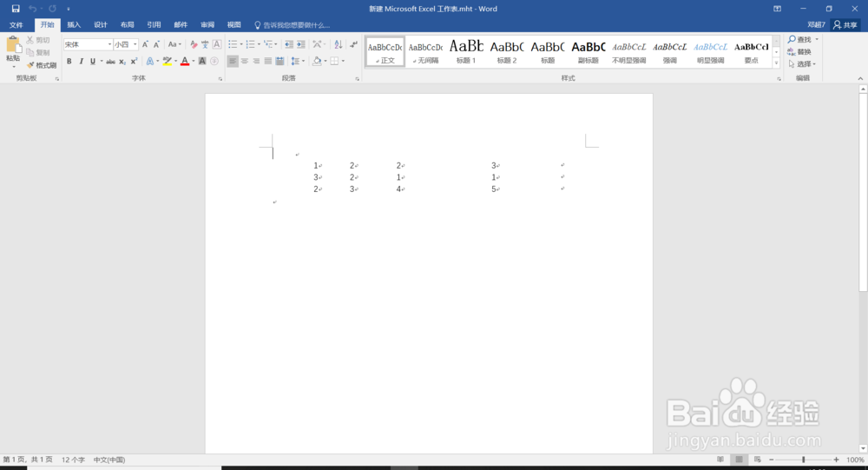This screenshot has width=868, height=470.
Task: Click the character shading icon
Action: (x=202, y=62)
